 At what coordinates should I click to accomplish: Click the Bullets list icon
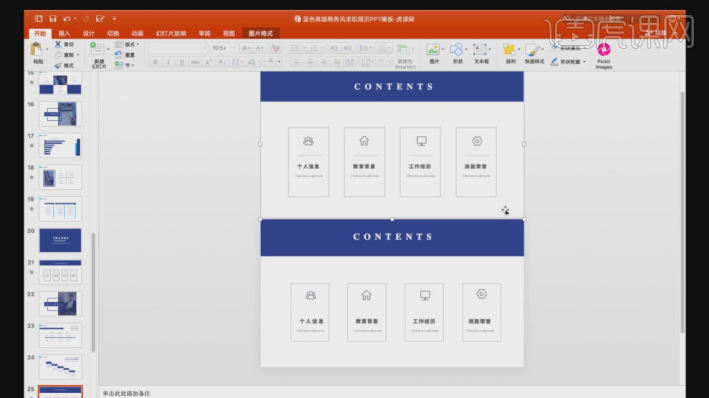(295, 48)
